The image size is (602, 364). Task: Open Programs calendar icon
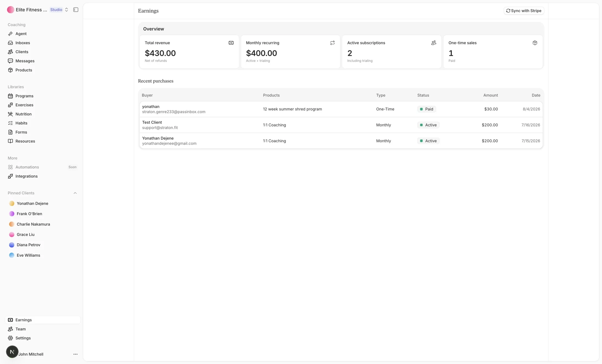(10, 96)
